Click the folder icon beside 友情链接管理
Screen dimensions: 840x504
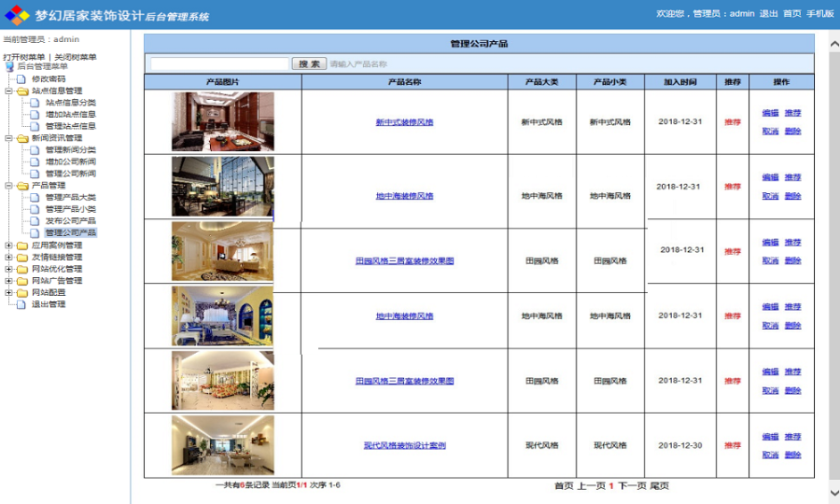(x=22, y=257)
